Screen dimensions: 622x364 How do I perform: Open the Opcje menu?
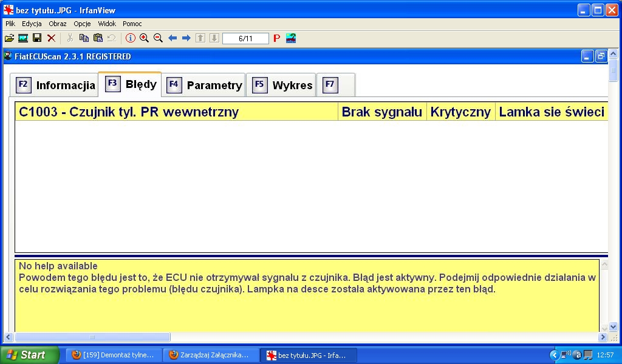click(x=82, y=24)
